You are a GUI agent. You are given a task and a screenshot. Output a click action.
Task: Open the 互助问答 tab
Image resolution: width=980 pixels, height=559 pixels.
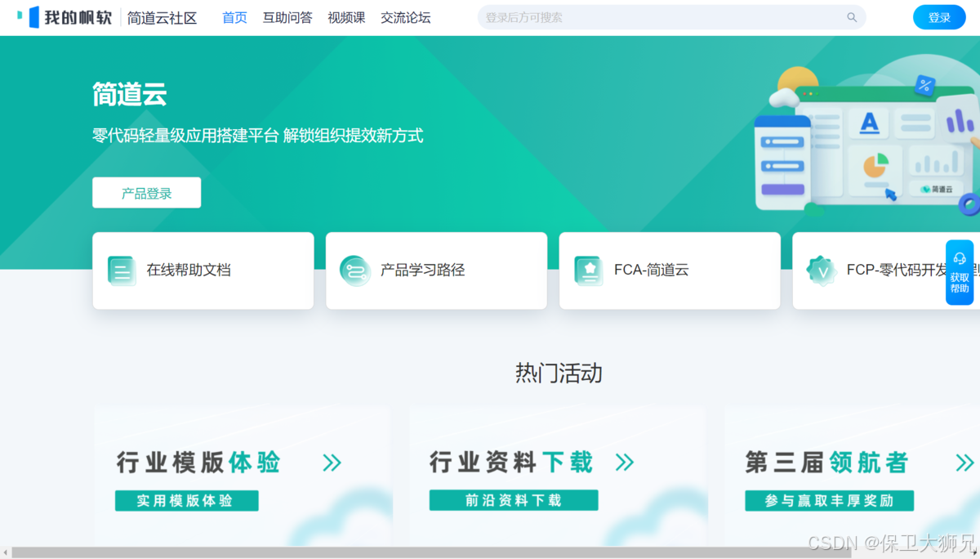click(287, 17)
